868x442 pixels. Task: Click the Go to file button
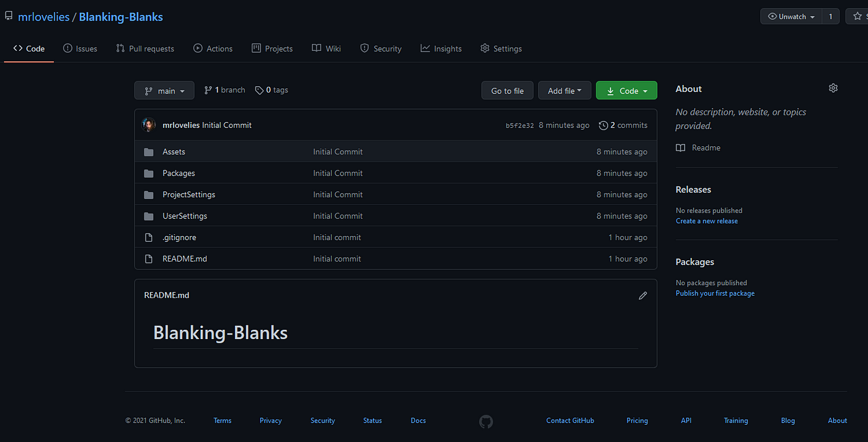pos(507,91)
